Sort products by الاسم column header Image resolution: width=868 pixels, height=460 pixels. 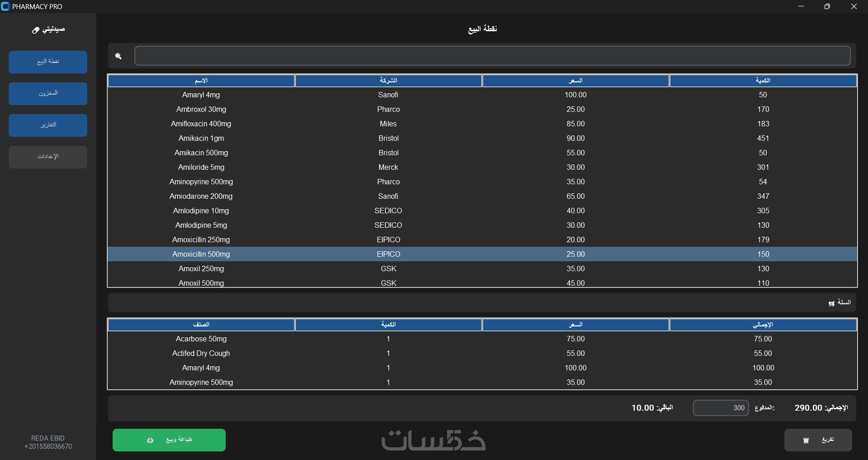[x=201, y=81]
